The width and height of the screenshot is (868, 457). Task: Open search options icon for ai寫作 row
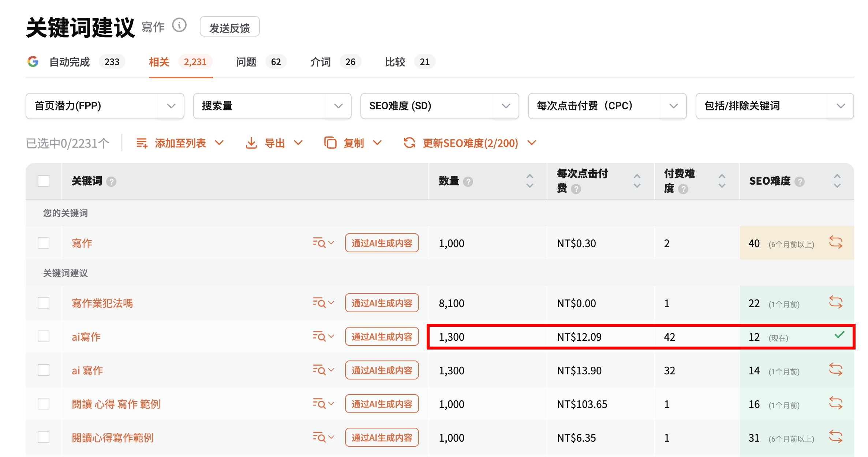(323, 336)
